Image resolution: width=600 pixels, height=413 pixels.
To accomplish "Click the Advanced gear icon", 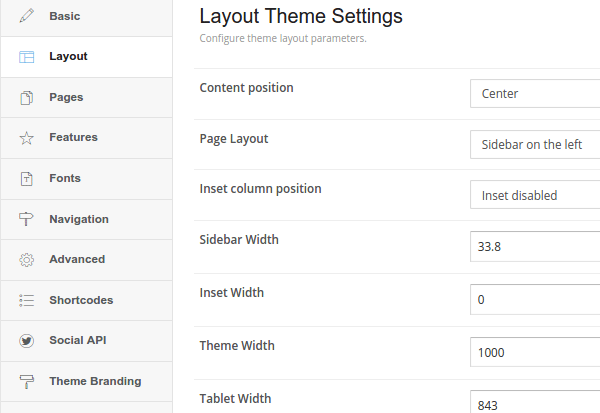I will click(x=26, y=260).
